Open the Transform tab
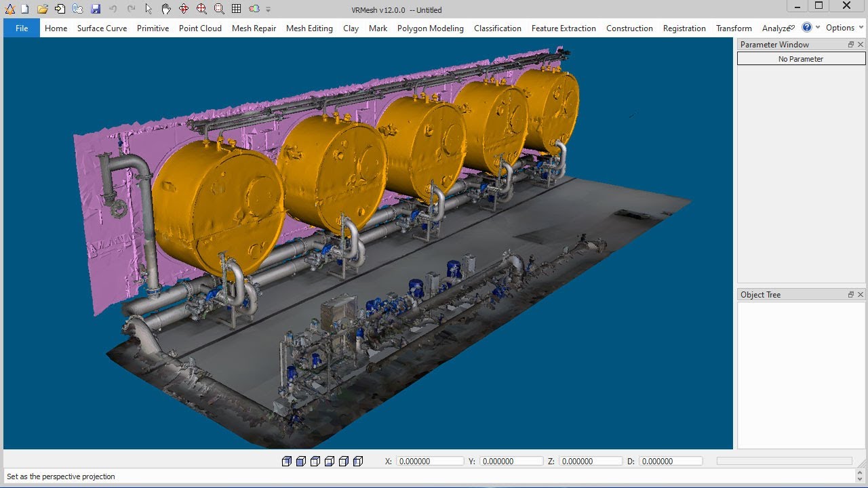The image size is (868, 488). (734, 28)
